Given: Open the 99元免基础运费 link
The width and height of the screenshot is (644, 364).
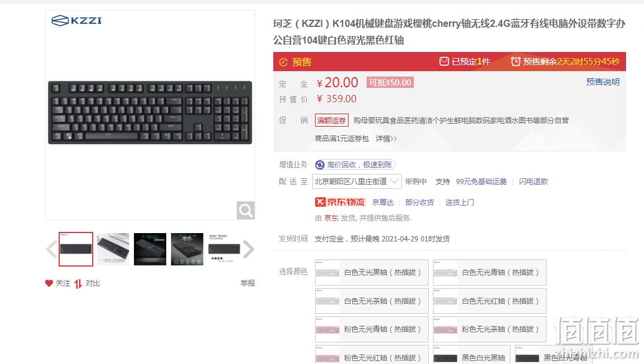Looking at the screenshot, I should pyautogui.click(x=481, y=181).
